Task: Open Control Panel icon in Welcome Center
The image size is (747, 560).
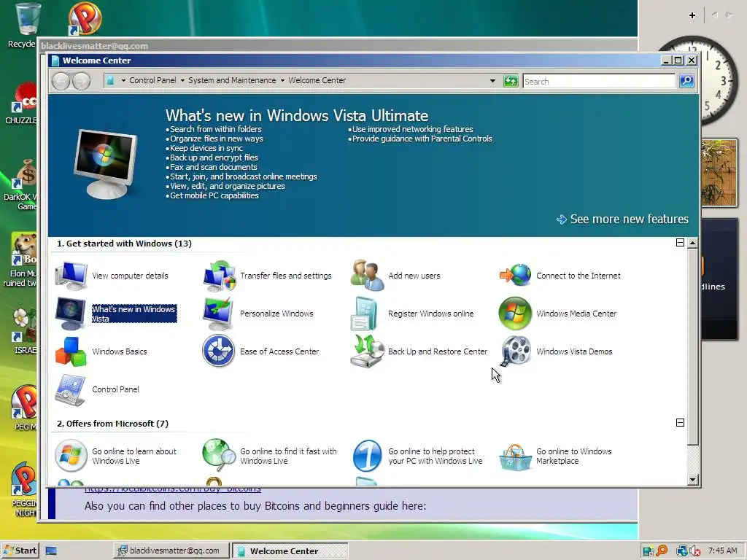Action: coord(71,389)
